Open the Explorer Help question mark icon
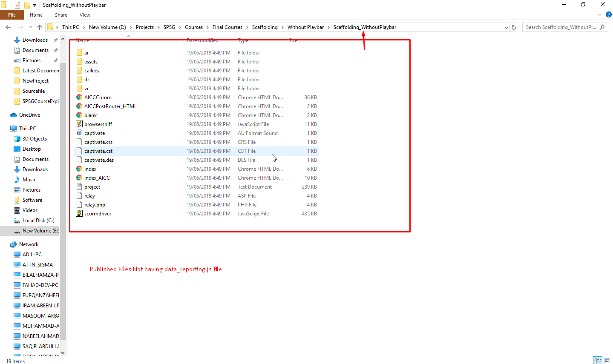Image resolution: width=613 pixels, height=364 pixels. click(x=609, y=14)
